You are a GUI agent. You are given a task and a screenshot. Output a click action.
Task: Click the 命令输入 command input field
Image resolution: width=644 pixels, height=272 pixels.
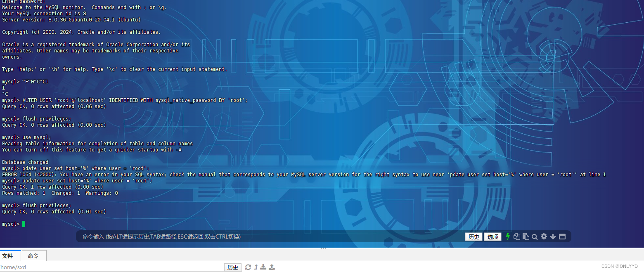[x=270, y=237]
